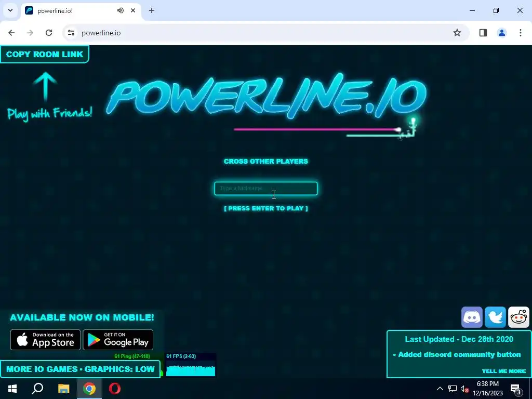Click the nickname input field

(x=265, y=188)
